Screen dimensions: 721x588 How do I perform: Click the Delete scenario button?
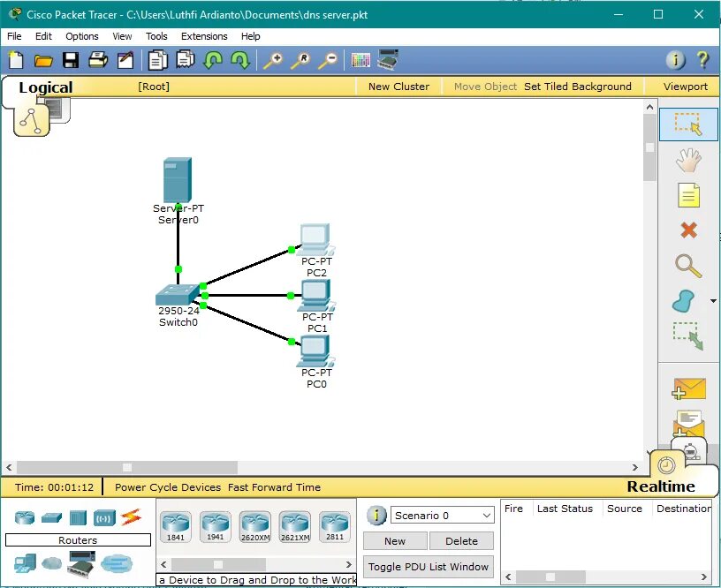[x=461, y=541]
